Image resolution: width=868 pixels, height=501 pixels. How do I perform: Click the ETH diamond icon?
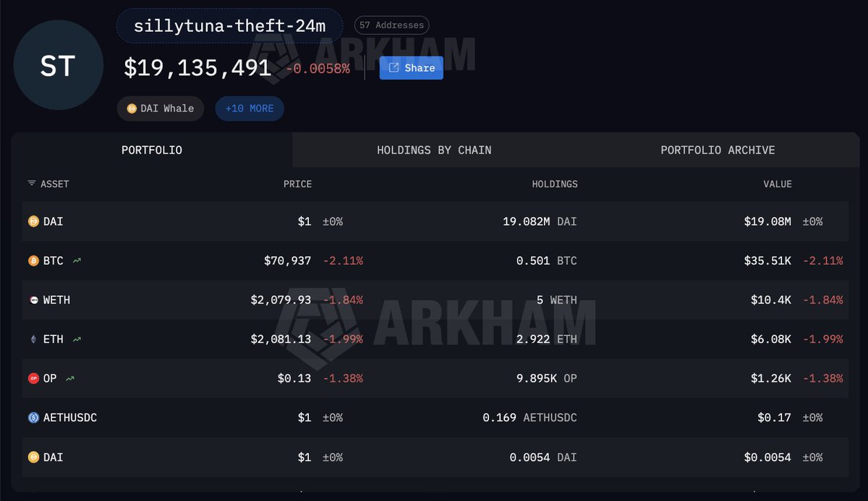click(33, 339)
